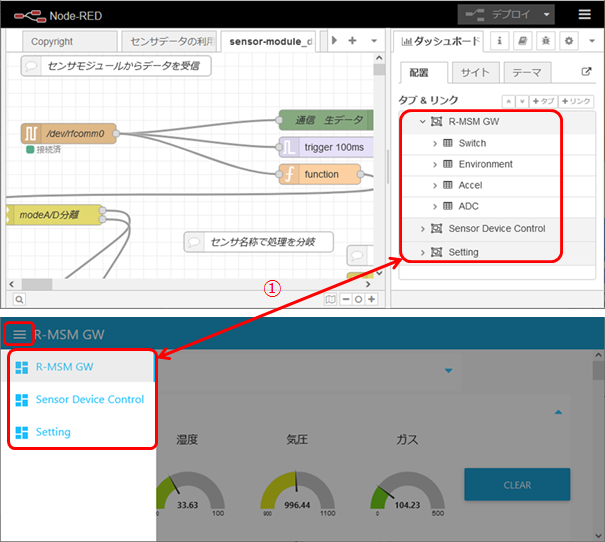Expand the Environment group
This screenshot has height=542, width=605.
[435, 164]
